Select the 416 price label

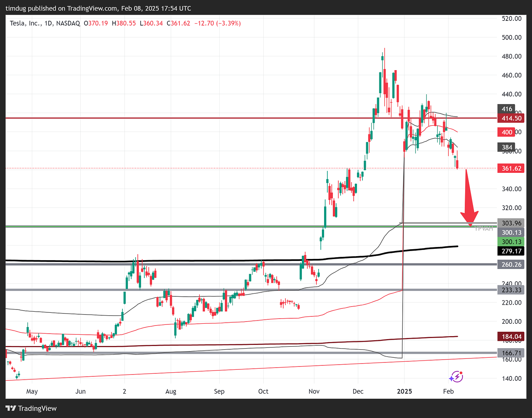pos(507,109)
